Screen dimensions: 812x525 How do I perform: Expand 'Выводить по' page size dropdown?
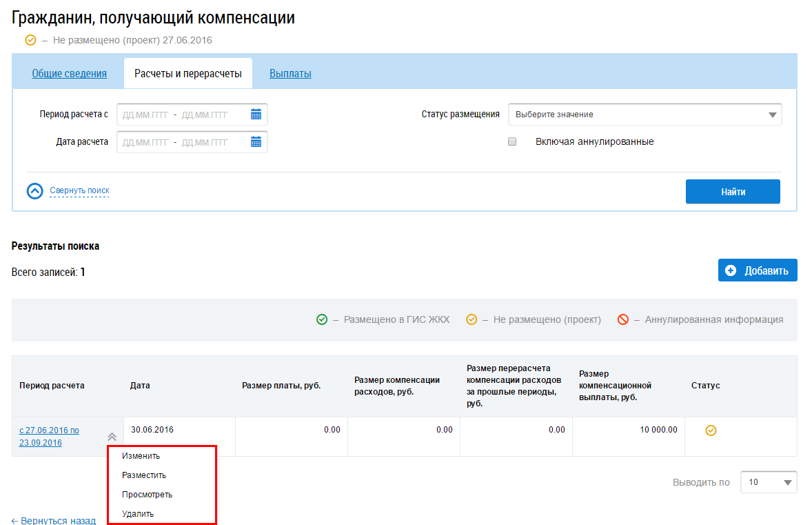tap(768, 482)
